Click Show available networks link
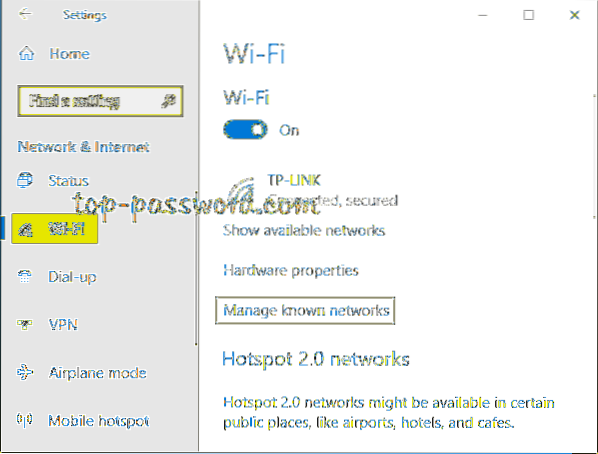The image size is (598, 454). (x=304, y=230)
